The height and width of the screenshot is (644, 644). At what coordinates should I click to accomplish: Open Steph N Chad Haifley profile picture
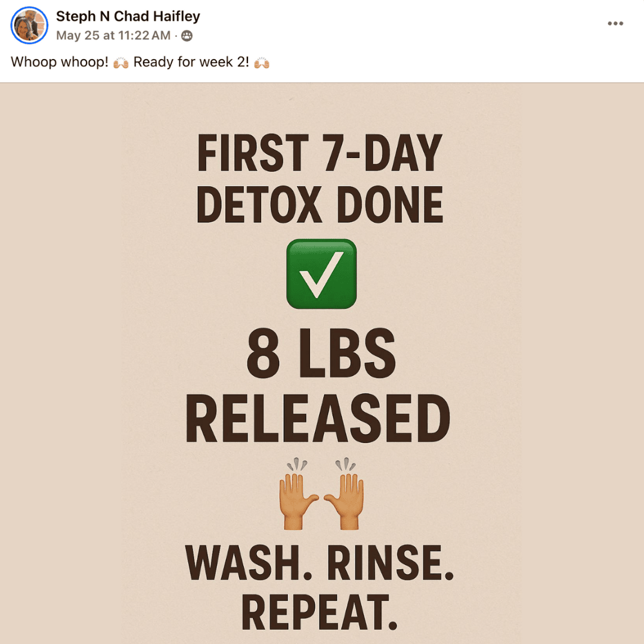(x=29, y=26)
